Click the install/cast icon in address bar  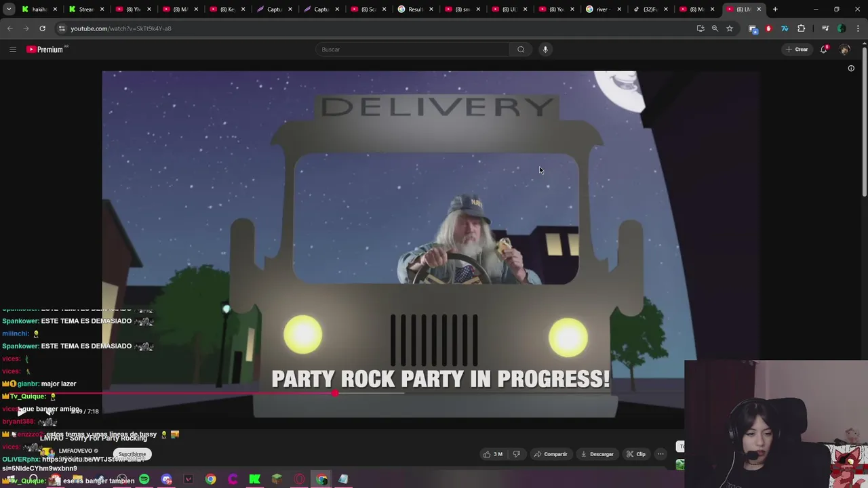point(701,28)
